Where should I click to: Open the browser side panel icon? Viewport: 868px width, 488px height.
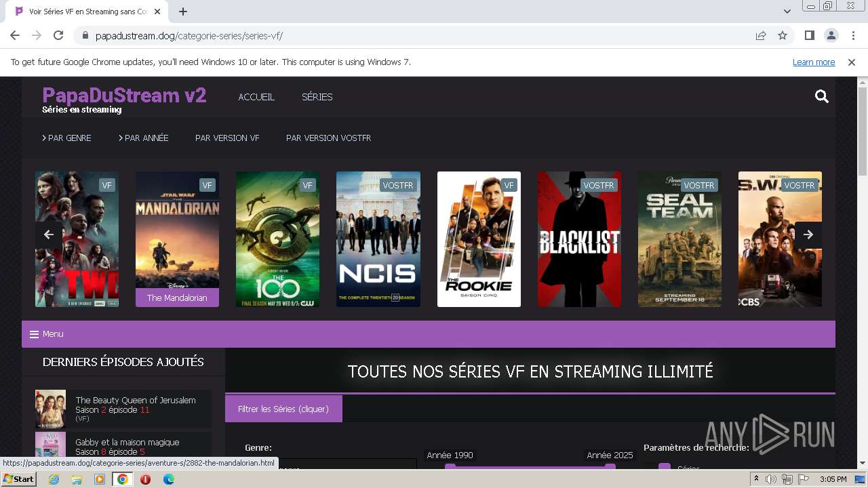click(809, 35)
